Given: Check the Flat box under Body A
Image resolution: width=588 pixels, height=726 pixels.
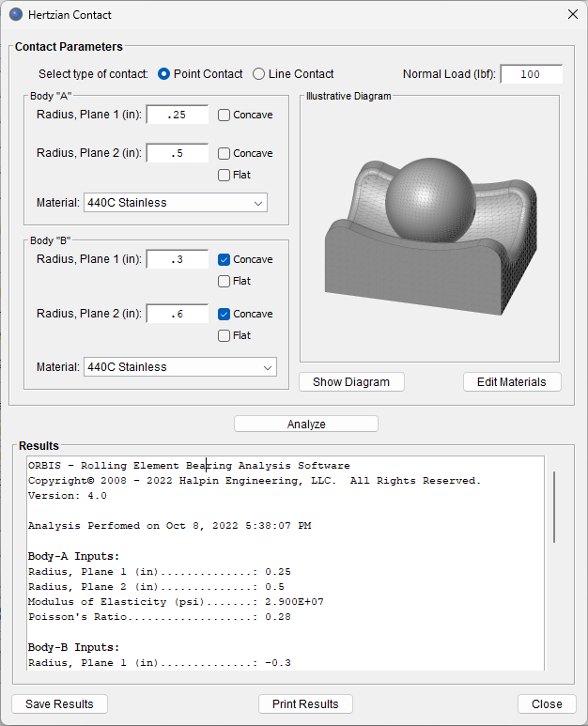Looking at the screenshot, I should [224, 175].
